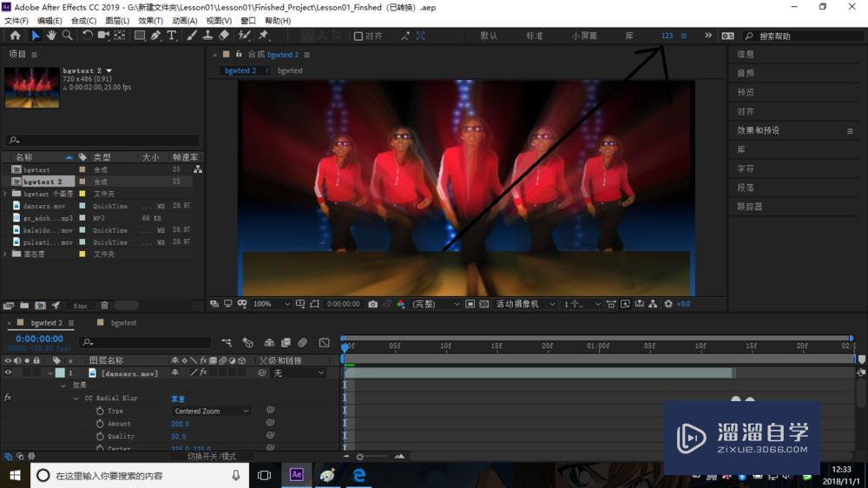868x488 pixels.
Task: Select the Puppet Pin tool
Action: point(264,36)
